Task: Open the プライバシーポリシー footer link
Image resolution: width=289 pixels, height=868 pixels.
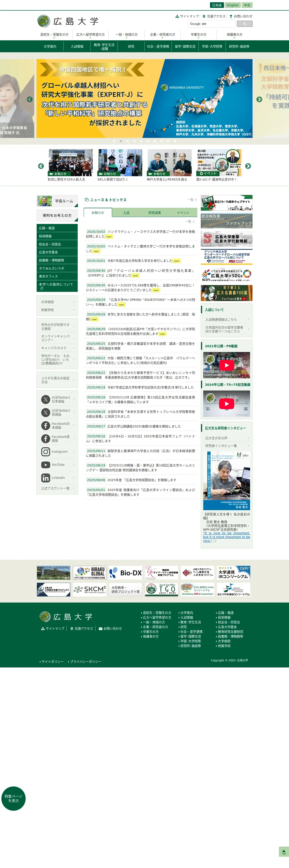Action: (86, 662)
